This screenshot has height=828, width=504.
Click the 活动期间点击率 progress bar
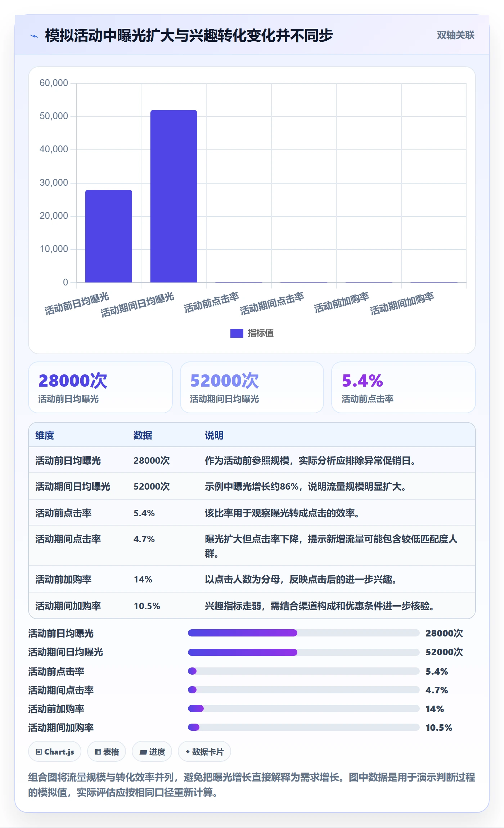[x=304, y=690]
